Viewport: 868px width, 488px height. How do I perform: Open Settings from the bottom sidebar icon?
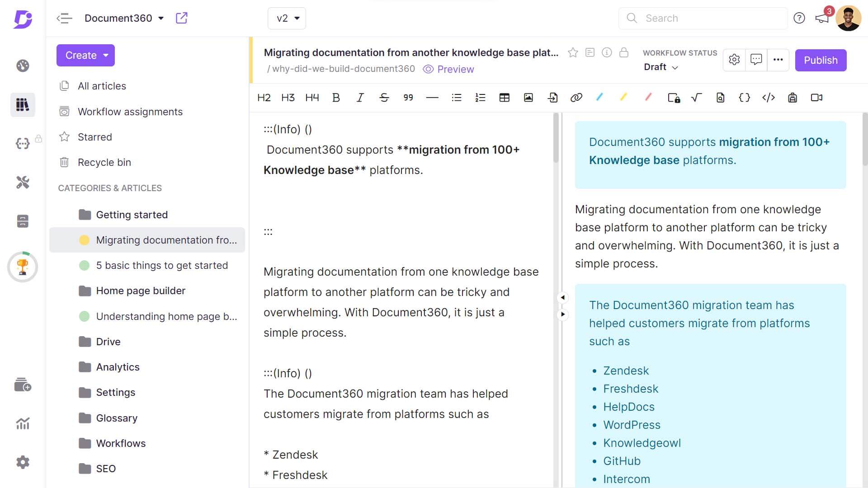(23, 462)
